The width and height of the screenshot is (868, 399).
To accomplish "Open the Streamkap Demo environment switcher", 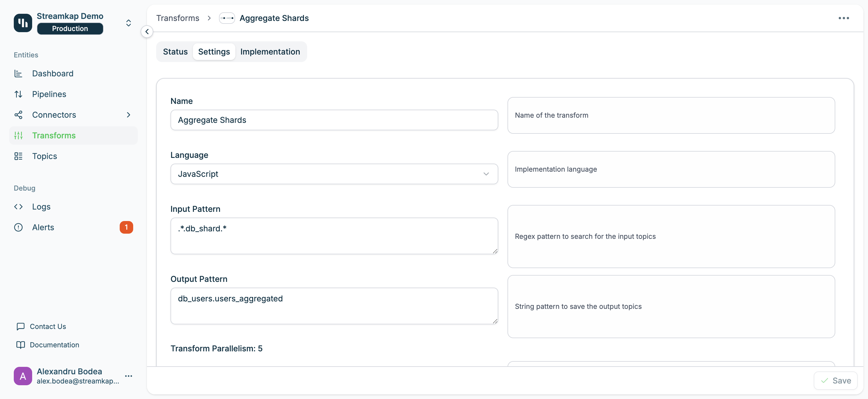I will point(128,23).
